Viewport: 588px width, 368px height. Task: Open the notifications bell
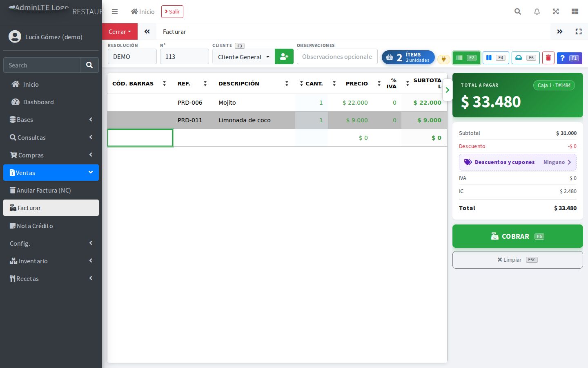click(537, 11)
